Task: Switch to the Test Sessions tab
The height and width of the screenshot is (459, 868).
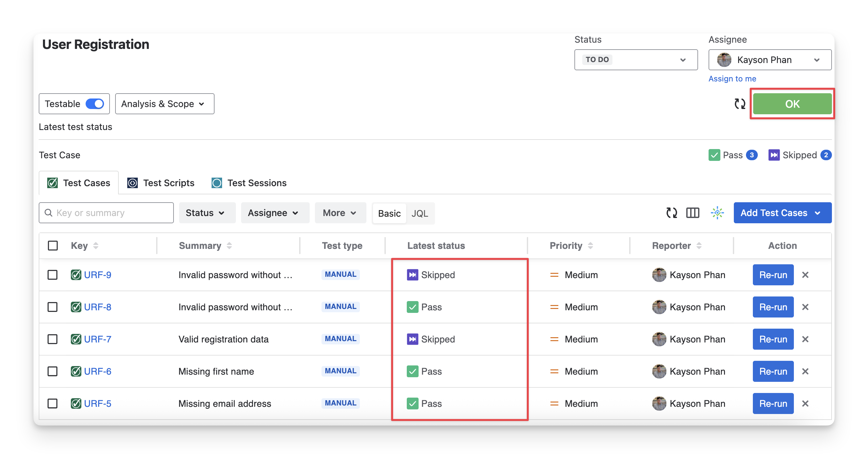Action: click(249, 183)
